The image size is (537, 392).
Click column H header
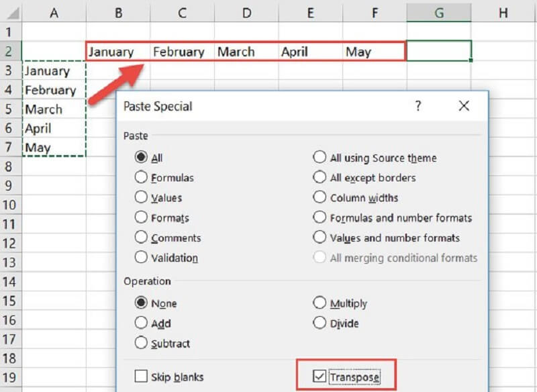point(503,13)
